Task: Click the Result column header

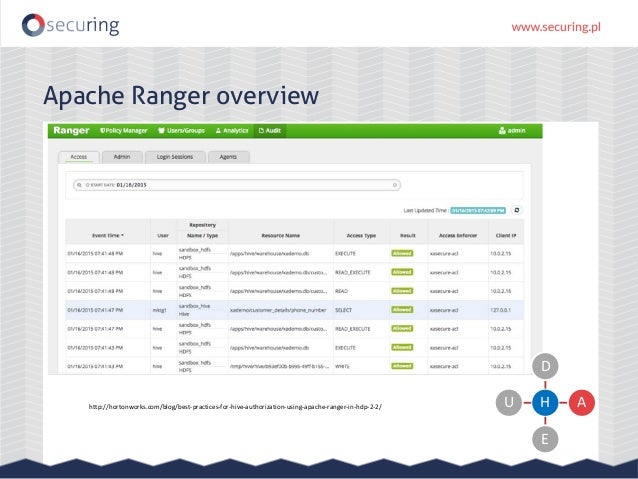Action: click(408, 236)
